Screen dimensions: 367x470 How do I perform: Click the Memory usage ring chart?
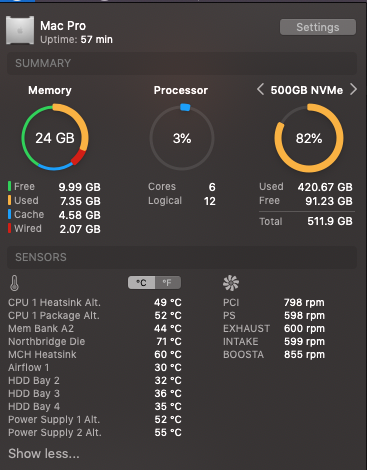tap(55, 137)
